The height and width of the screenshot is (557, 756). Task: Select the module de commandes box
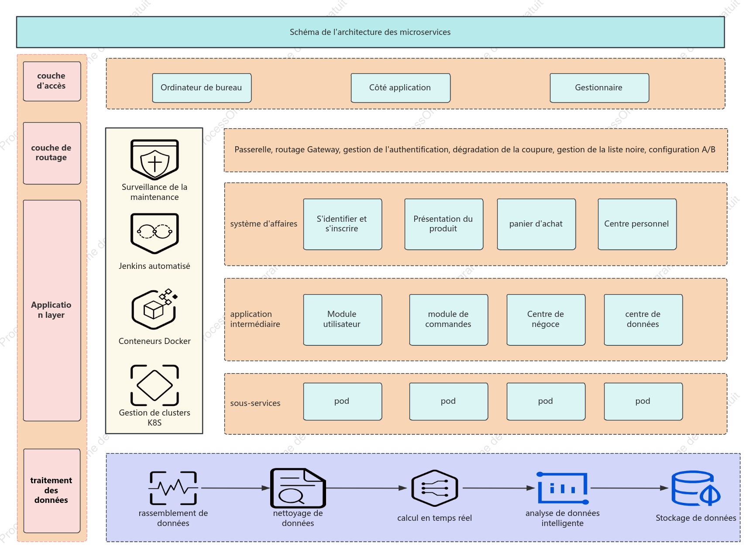point(449,320)
